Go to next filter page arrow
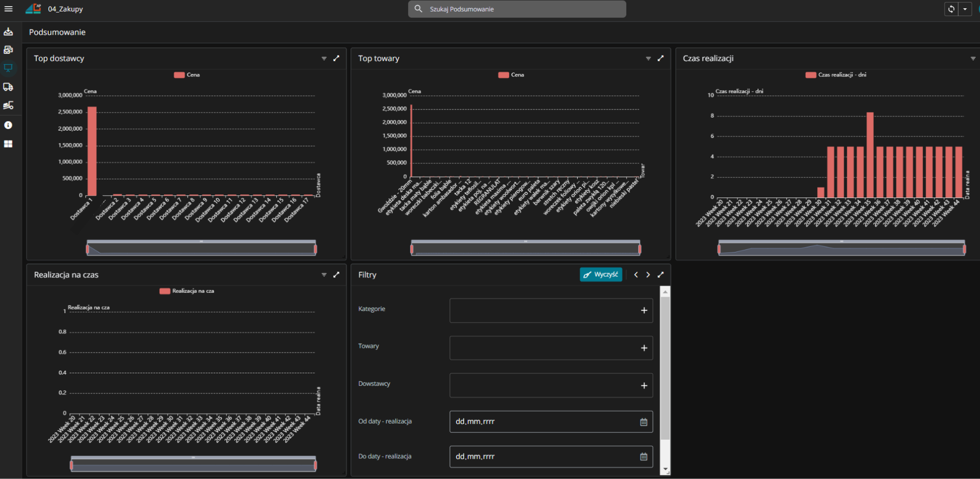 tap(648, 275)
